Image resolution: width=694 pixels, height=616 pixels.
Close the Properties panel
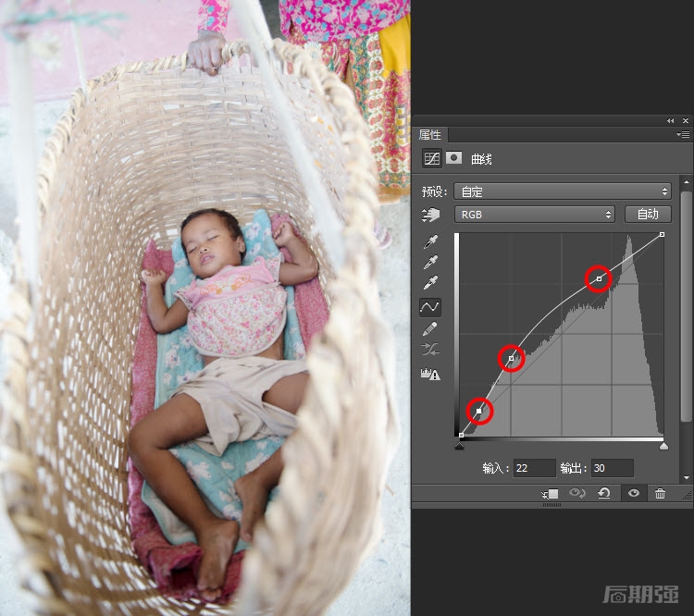[x=686, y=120]
